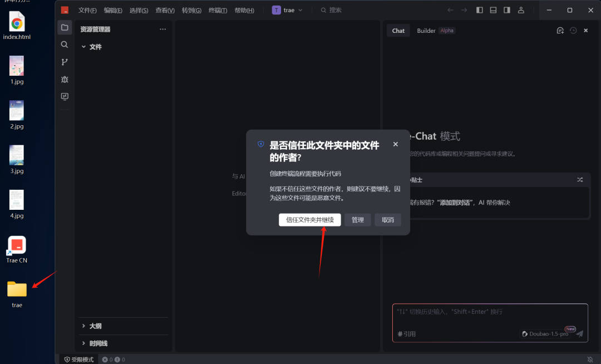Open the Explorer view in the activity bar
The height and width of the screenshot is (364, 601).
(x=65, y=27)
